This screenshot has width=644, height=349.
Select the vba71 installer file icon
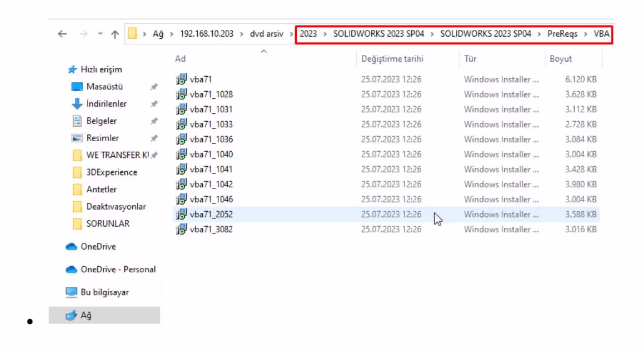pyautogui.click(x=182, y=79)
